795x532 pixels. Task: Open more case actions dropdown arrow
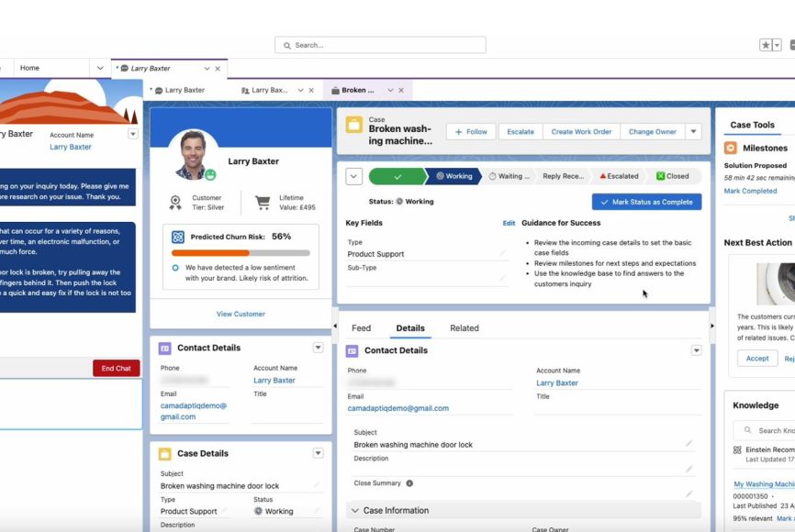click(x=693, y=131)
